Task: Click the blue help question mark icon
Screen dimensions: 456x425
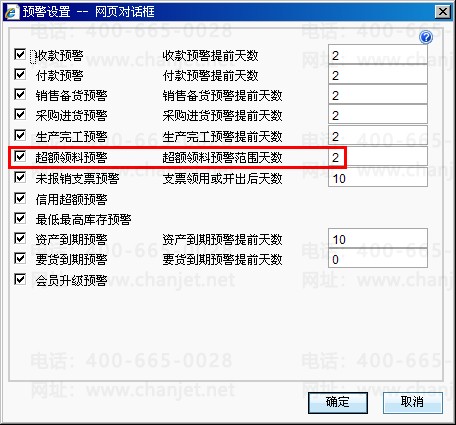Action: coord(426,37)
